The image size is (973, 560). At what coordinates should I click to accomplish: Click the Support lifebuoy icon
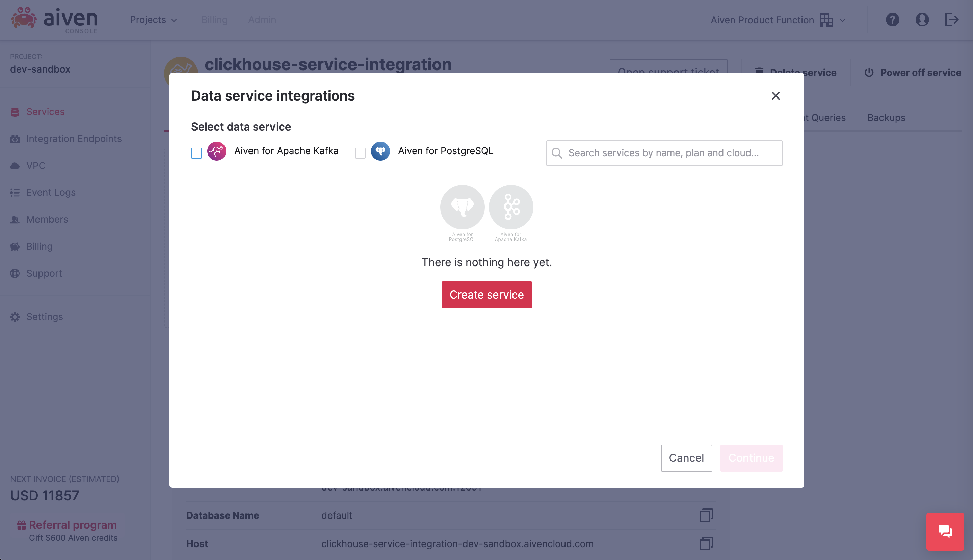click(15, 274)
